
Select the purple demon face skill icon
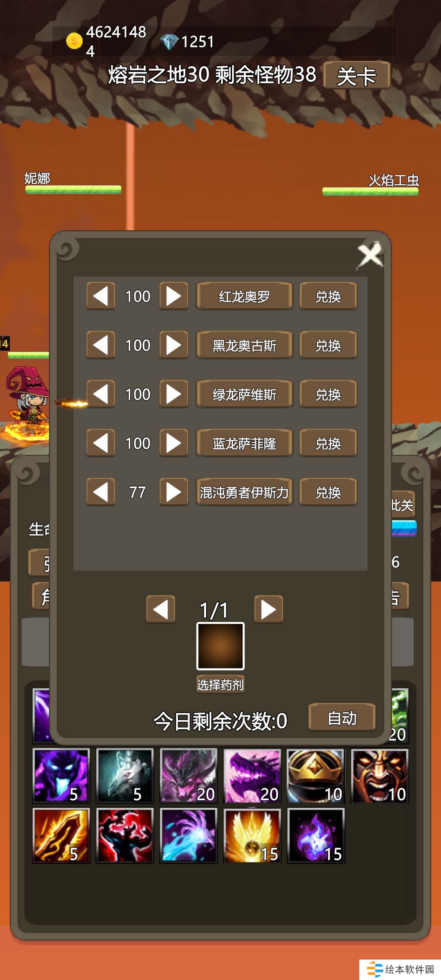61,776
